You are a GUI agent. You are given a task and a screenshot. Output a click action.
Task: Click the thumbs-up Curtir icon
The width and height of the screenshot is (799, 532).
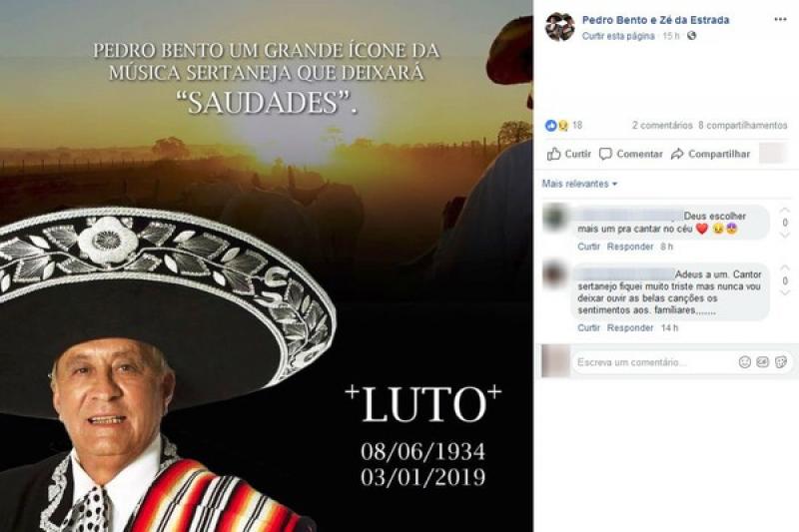553,154
